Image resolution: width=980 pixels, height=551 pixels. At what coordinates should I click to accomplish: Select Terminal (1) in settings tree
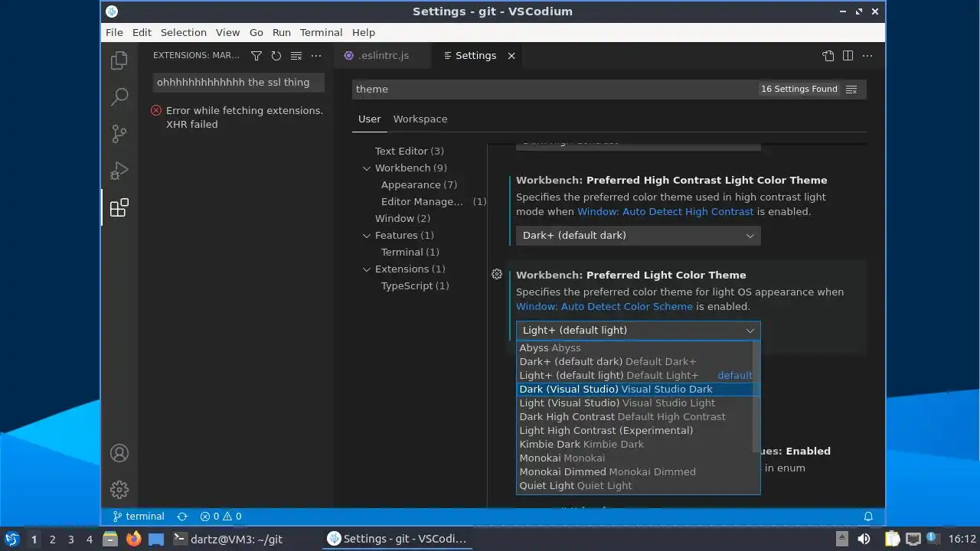pos(410,253)
